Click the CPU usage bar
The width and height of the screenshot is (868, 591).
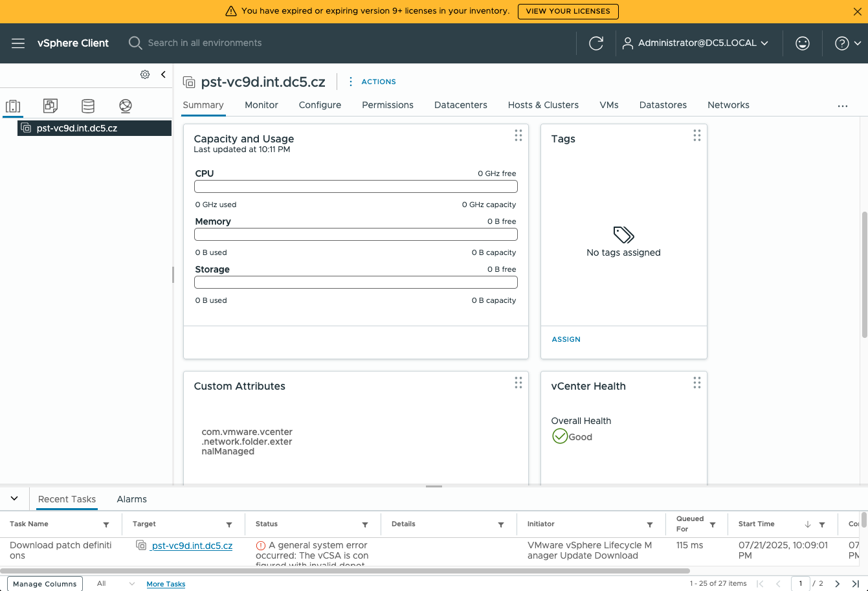click(356, 186)
